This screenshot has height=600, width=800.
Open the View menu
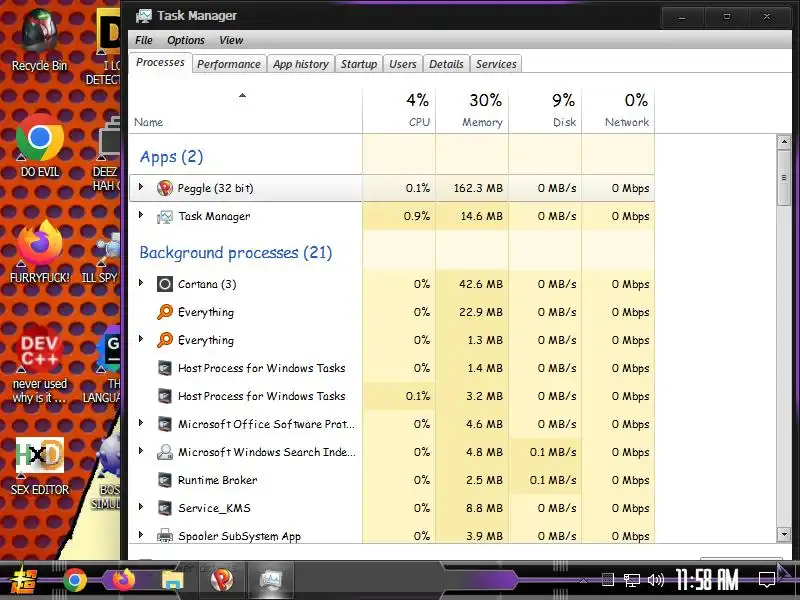[231, 40]
